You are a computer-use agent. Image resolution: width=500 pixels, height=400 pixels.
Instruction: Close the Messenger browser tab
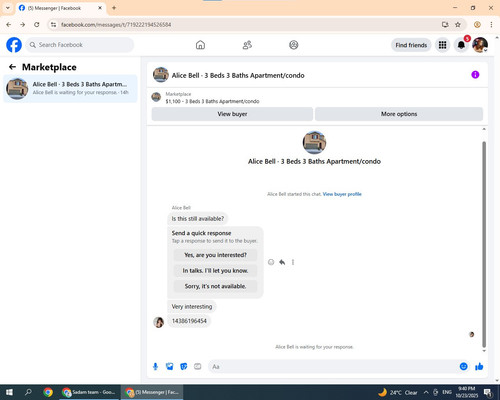tap(100, 8)
